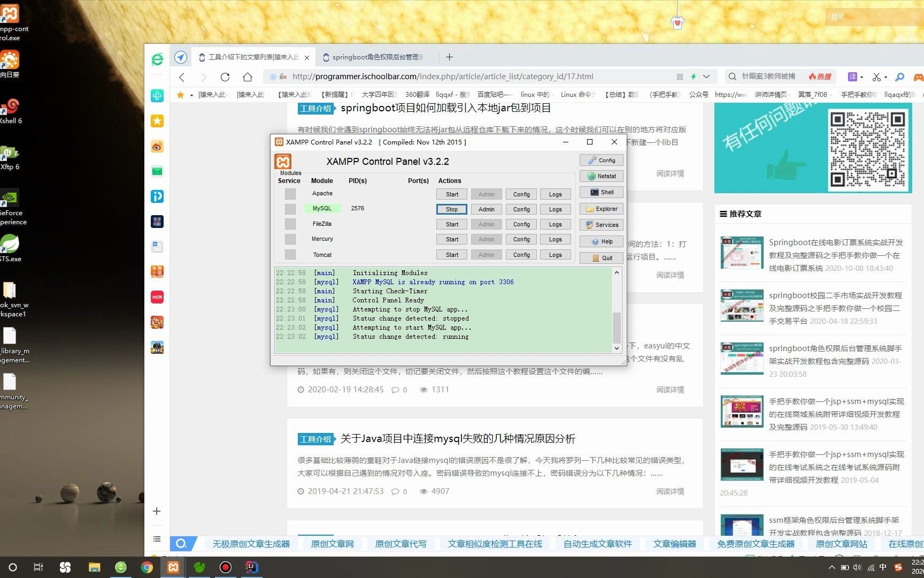The image size is (924, 578).
Task: Open XAMPP Config button with wrench icon
Action: [601, 160]
